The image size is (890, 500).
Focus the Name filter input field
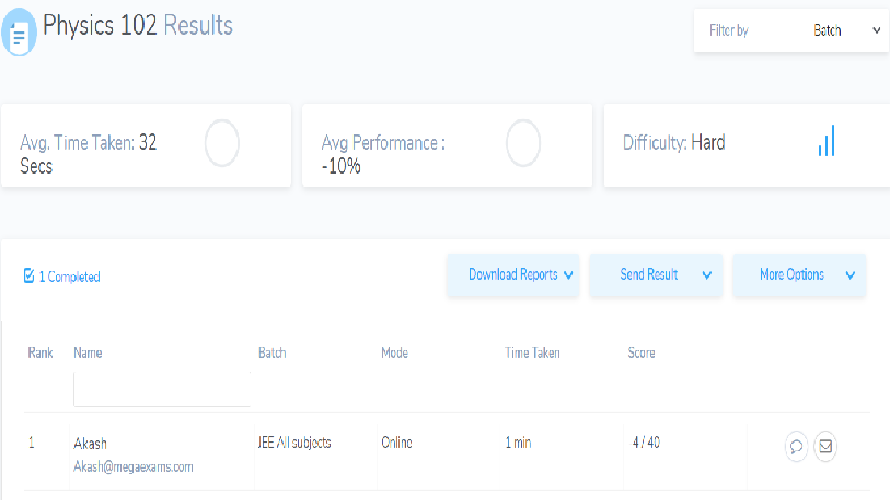162,389
